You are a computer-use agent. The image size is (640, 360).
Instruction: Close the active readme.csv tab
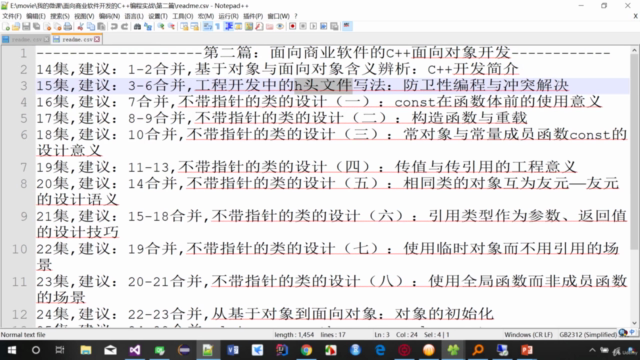pos(97,39)
